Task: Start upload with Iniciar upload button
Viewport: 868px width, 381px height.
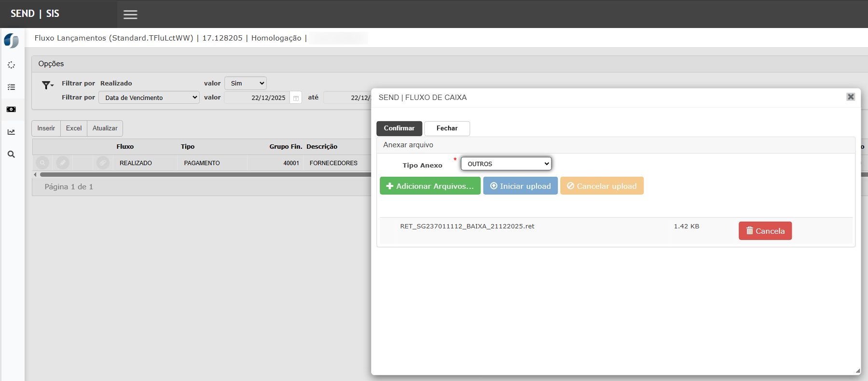Action: coord(520,186)
